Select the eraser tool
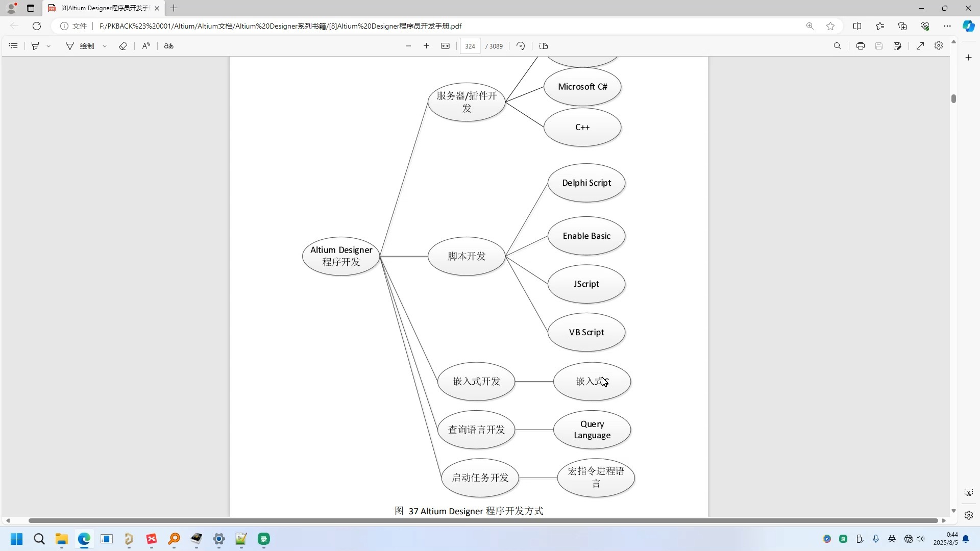980x551 pixels. [x=123, y=46]
